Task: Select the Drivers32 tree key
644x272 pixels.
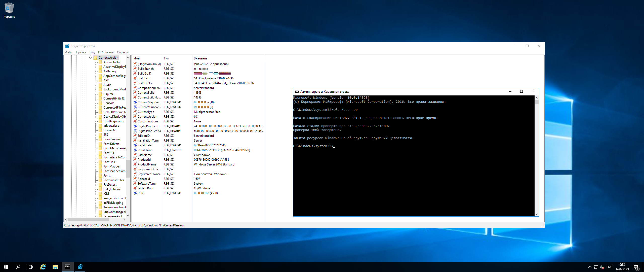Action: [109, 130]
